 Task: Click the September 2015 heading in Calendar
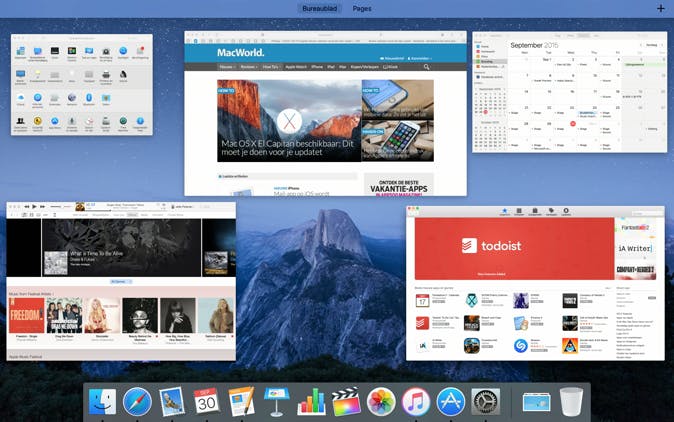[534, 45]
